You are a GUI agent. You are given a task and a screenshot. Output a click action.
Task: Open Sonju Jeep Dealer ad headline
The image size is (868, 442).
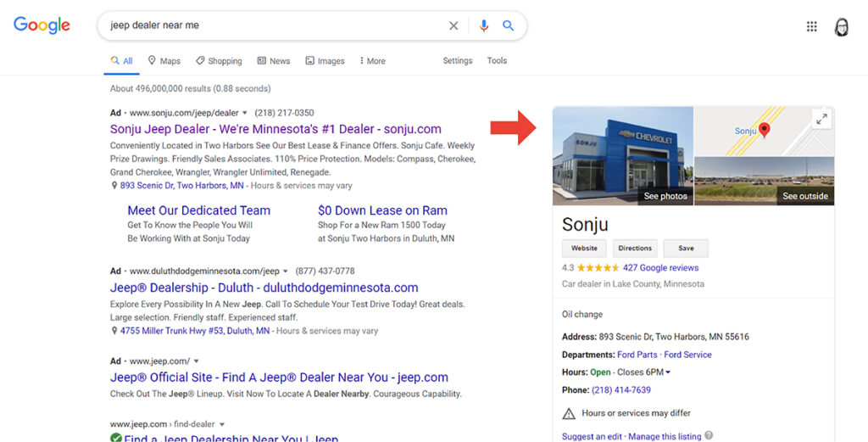pos(275,129)
